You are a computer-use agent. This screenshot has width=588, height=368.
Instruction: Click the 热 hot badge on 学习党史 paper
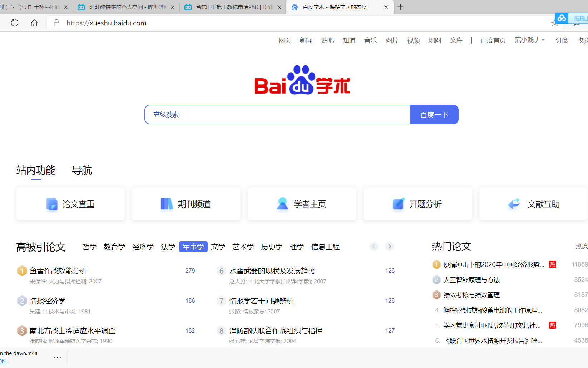(x=552, y=325)
